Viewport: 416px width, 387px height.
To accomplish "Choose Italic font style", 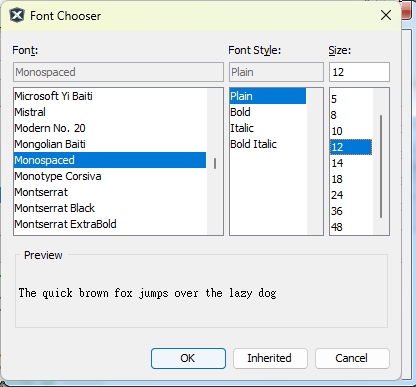I will [x=268, y=128].
